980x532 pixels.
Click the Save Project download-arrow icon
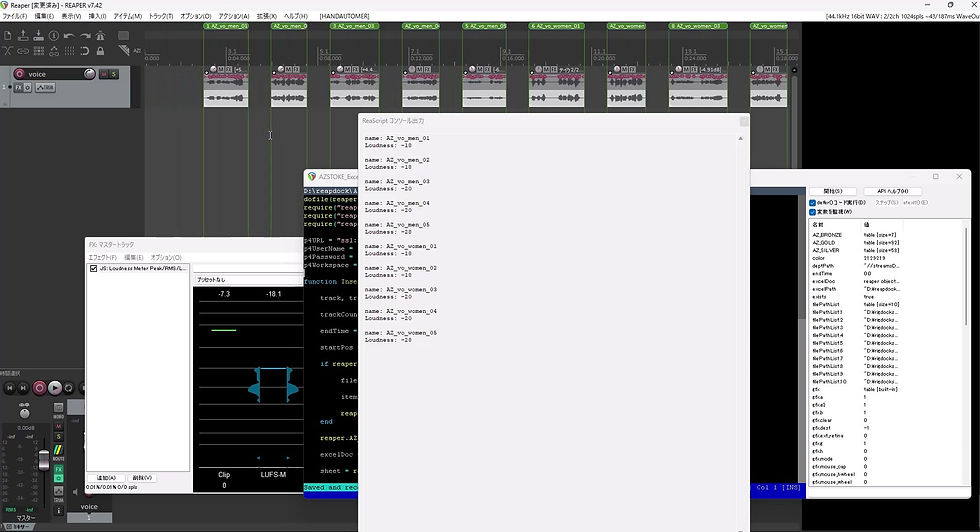[x=38, y=36]
